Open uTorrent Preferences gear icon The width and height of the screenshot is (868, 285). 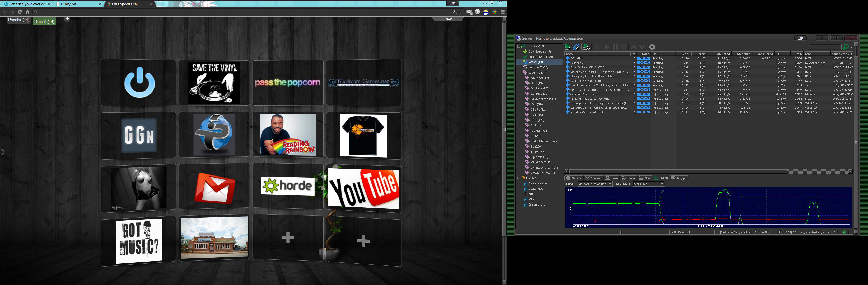652,47
